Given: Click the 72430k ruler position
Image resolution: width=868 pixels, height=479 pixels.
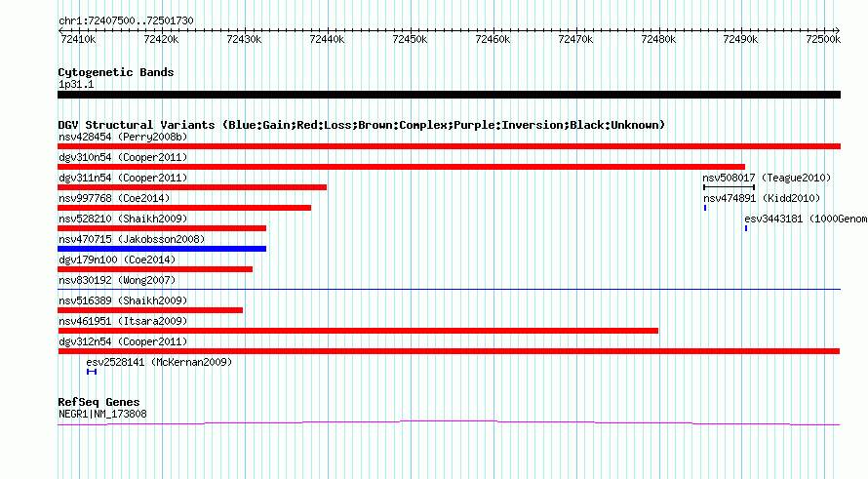Looking at the screenshot, I should (x=244, y=39).
